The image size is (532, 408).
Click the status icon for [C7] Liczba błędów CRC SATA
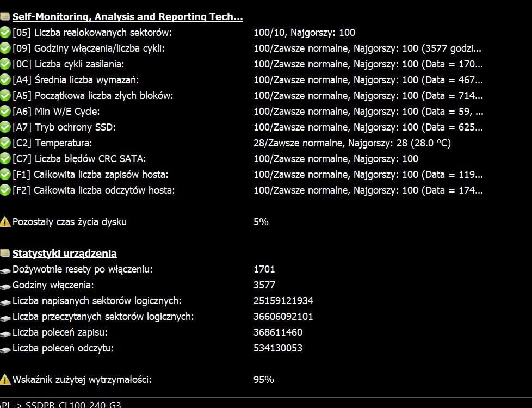[x=5, y=159]
